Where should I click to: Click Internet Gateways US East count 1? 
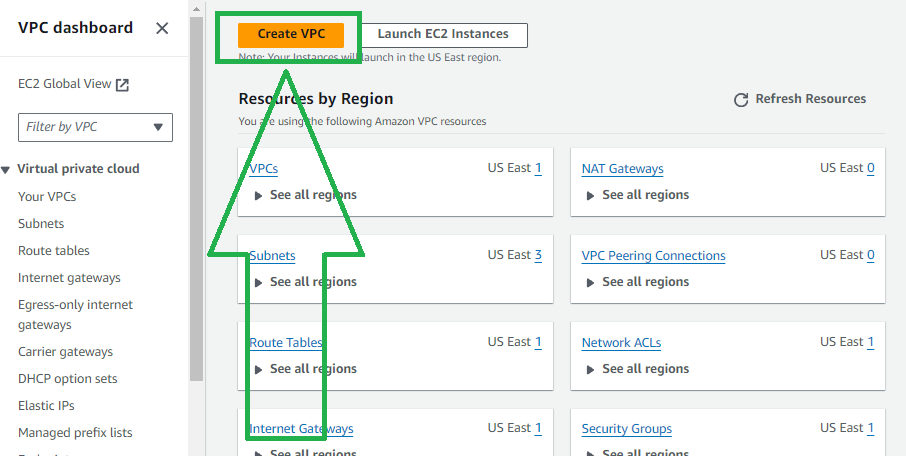click(x=538, y=428)
